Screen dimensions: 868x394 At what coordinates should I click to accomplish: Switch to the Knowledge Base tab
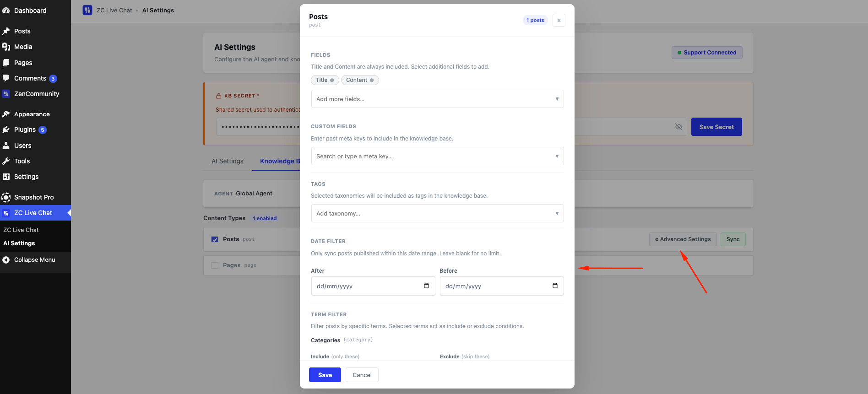click(280, 161)
